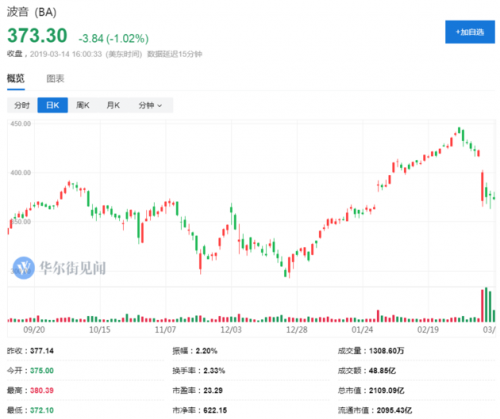Click the 最低 372.10 value

(x=42, y=410)
